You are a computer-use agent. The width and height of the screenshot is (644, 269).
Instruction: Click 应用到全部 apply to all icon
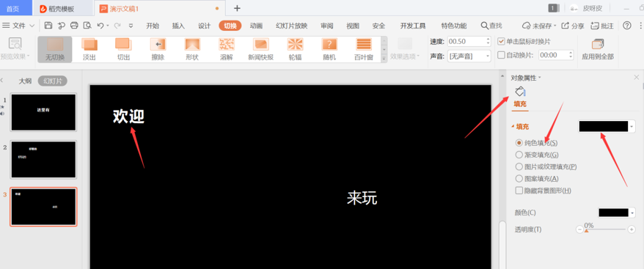coord(598,44)
